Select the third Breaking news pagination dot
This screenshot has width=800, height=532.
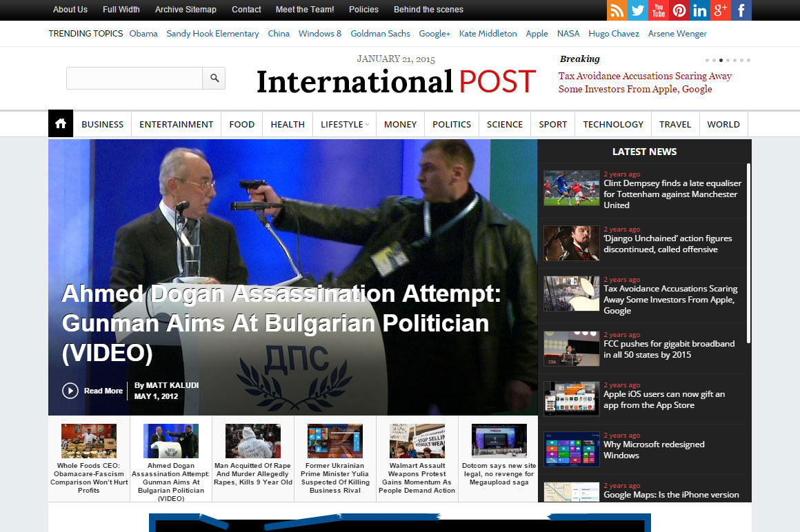point(721,60)
